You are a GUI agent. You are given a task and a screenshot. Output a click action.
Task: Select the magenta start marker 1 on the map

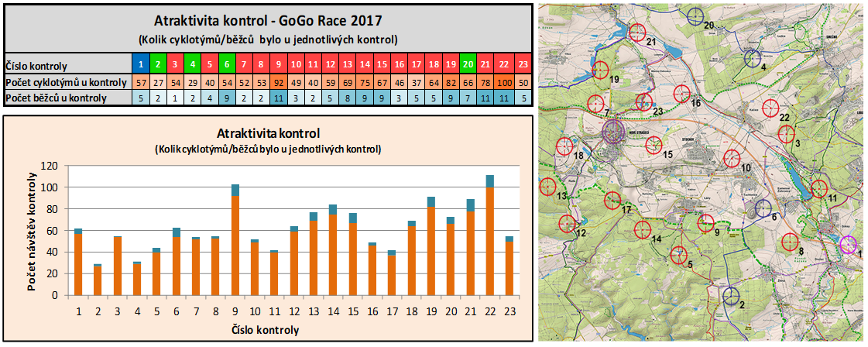pos(848,244)
